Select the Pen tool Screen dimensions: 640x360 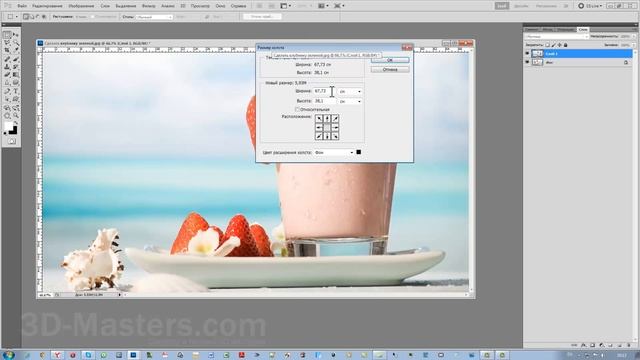pyautogui.click(x=7, y=91)
